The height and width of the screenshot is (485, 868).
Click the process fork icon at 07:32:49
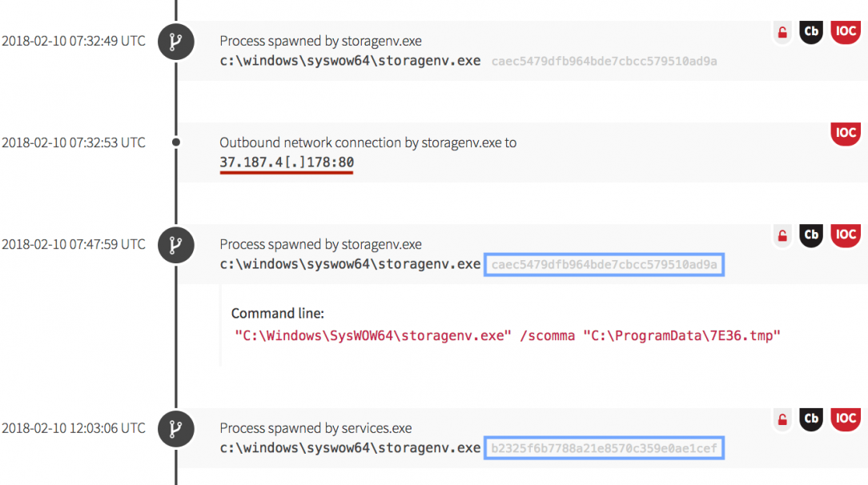175,42
